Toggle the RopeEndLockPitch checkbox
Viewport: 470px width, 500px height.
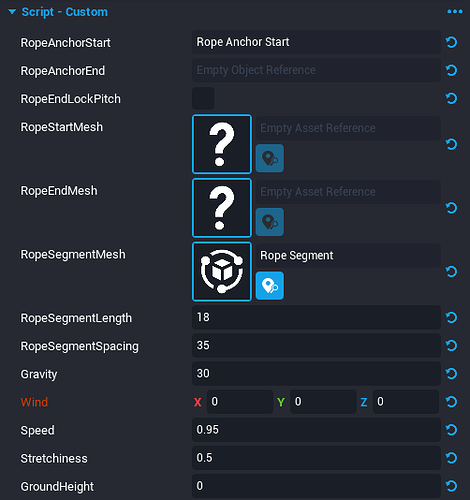pyautogui.click(x=203, y=98)
